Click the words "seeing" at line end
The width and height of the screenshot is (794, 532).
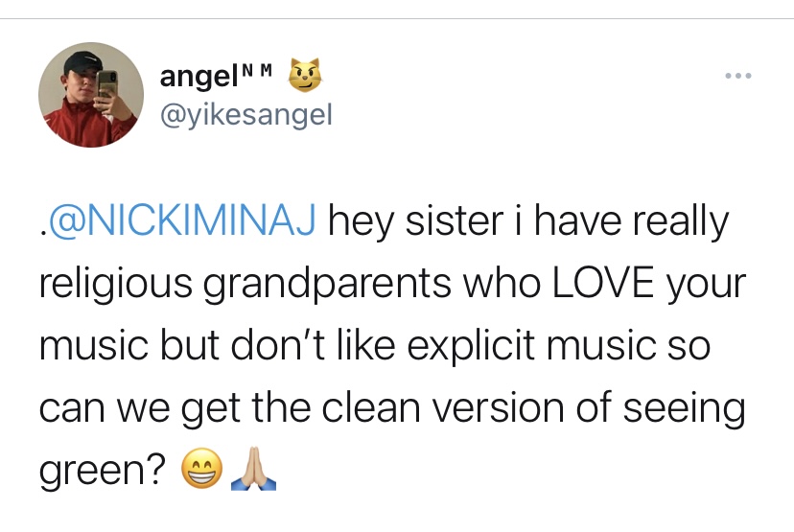pyautogui.click(x=684, y=409)
